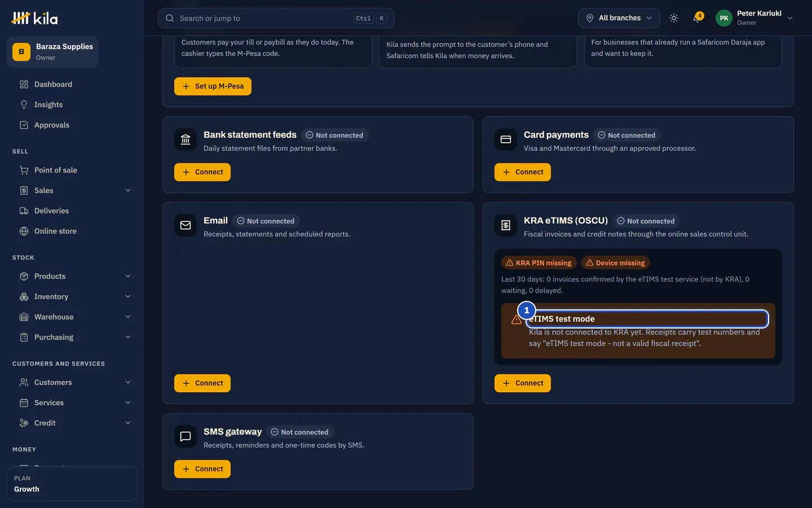Screen dimensions: 812x508
Task: Connect the SMS gateway
Action: (202, 469)
